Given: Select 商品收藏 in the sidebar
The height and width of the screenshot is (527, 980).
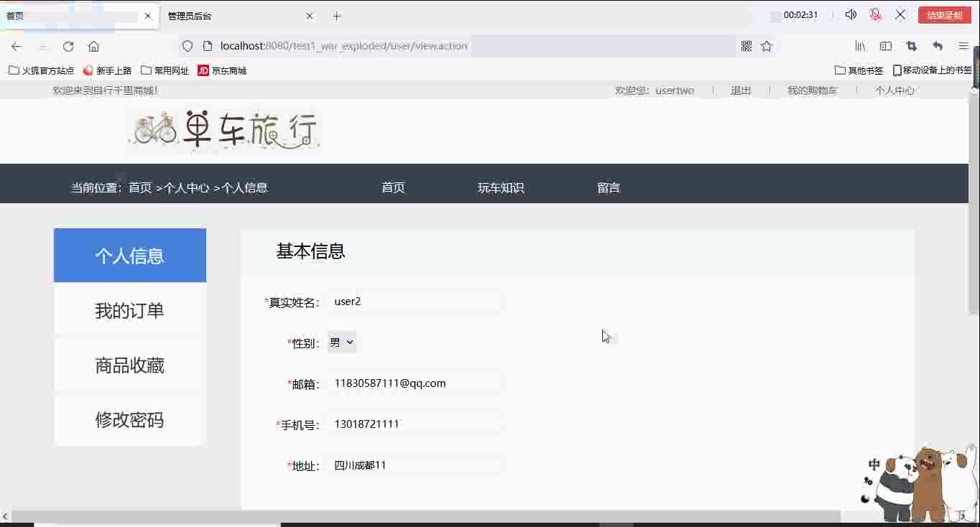Looking at the screenshot, I should (x=130, y=365).
